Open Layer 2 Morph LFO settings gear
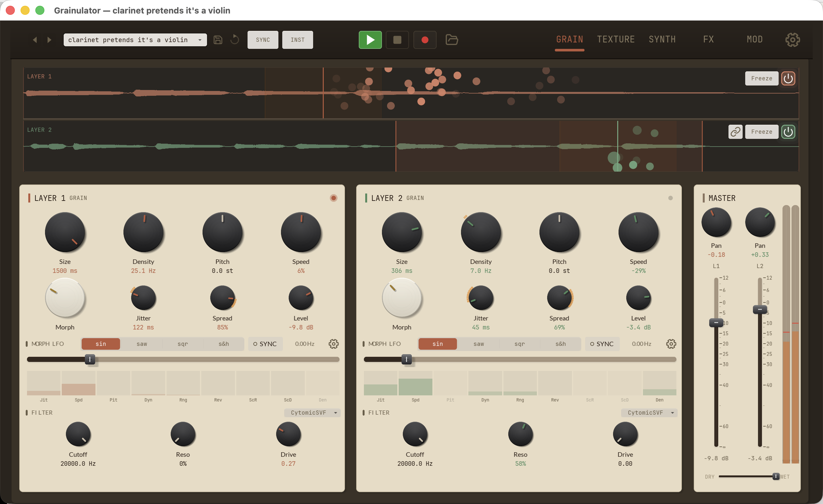The image size is (823, 504). [671, 344]
